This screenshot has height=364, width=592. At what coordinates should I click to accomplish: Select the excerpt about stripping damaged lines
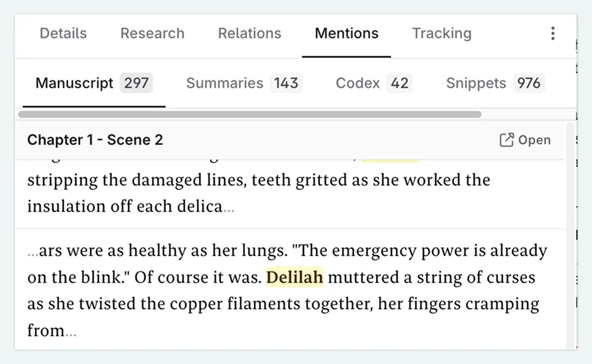pyautogui.click(x=259, y=193)
